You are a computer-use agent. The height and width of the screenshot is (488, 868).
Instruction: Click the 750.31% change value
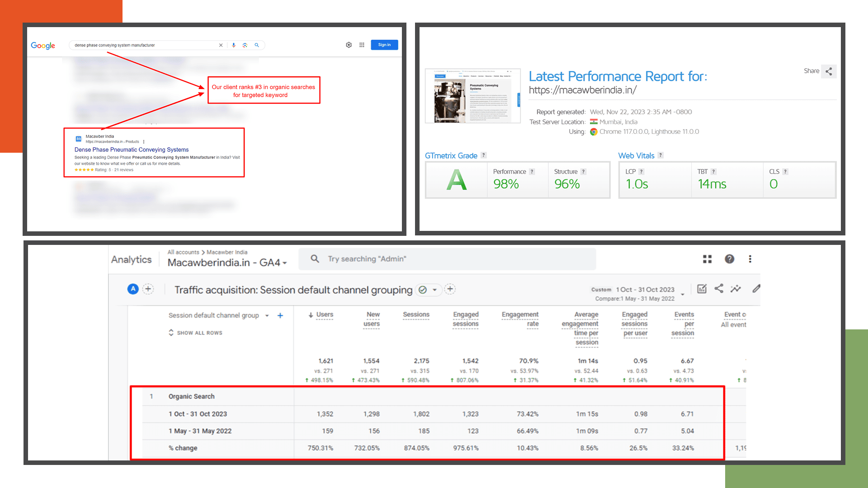click(320, 448)
